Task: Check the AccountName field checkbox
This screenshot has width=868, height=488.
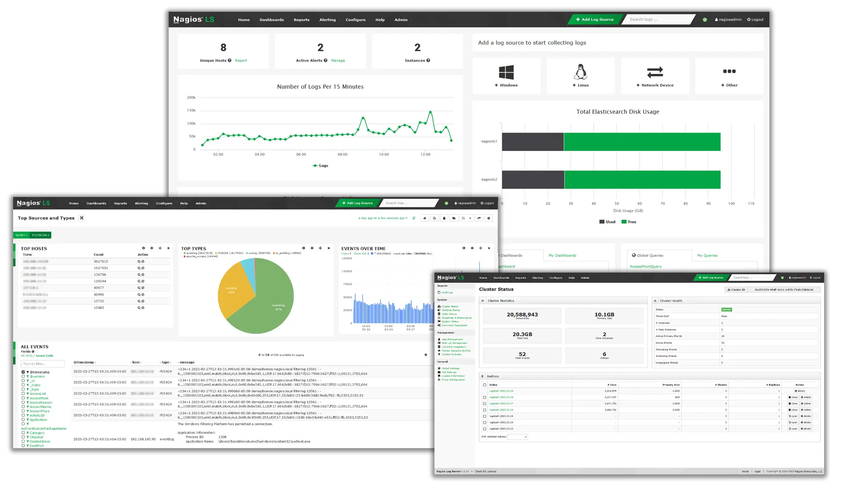Action: (23, 407)
